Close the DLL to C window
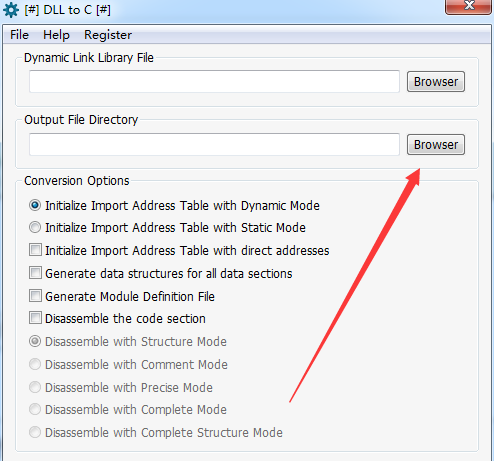 (x=469, y=6)
